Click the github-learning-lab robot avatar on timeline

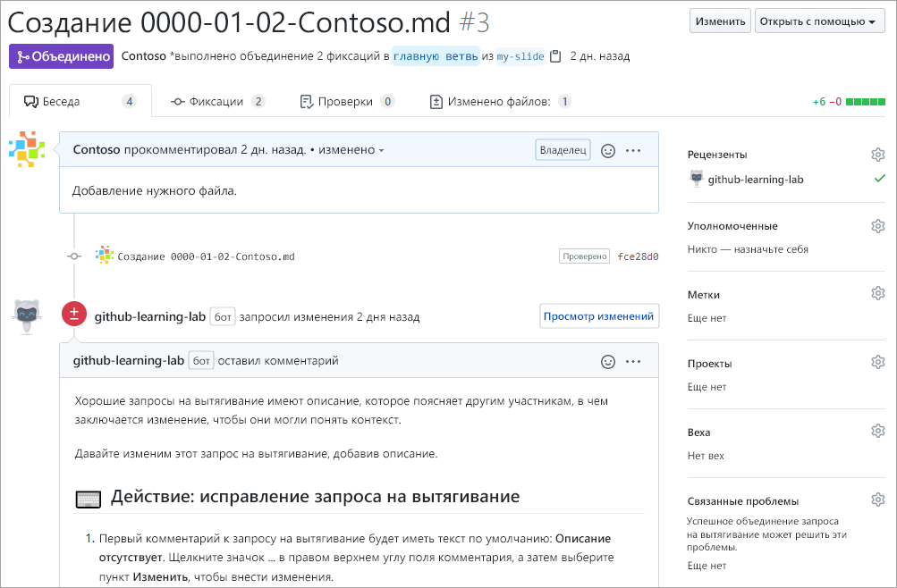coord(26,316)
